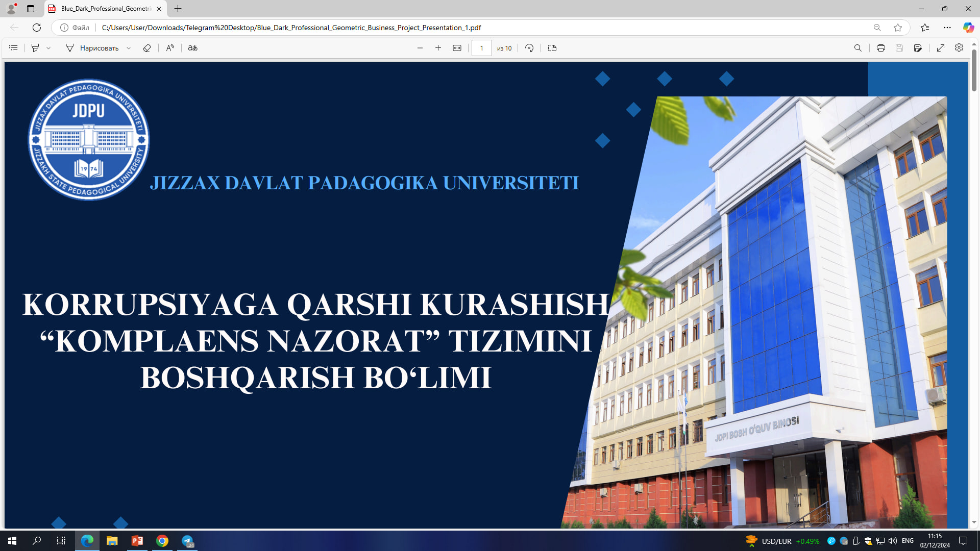Open Windows taskbar search
This screenshot has height=551, width=980.
pos(37,541)
